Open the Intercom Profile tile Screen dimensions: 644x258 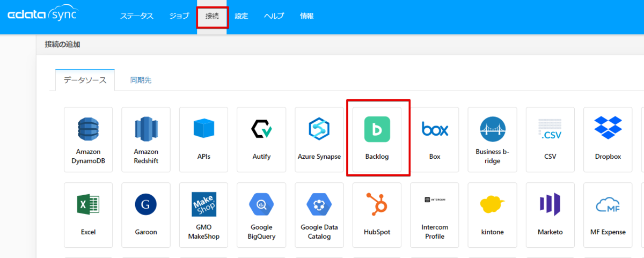(435, 215)
